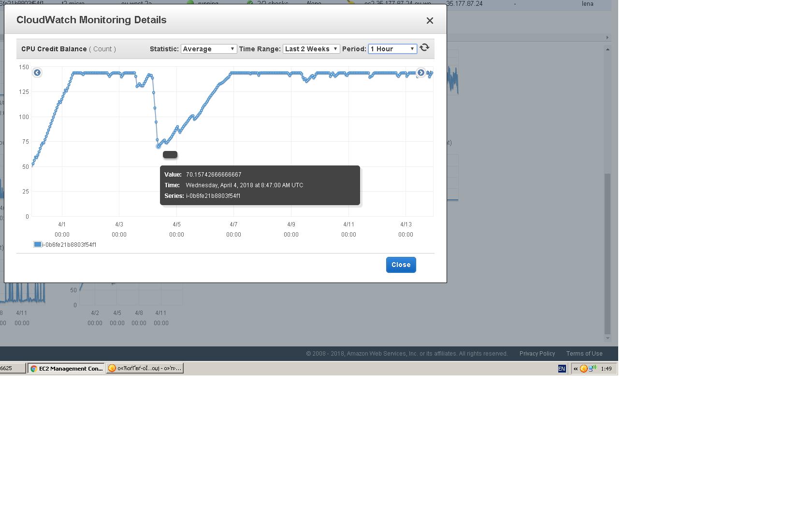Expand hidden system tray icons chevron
The image size is (812, 508).
point(576,369)
